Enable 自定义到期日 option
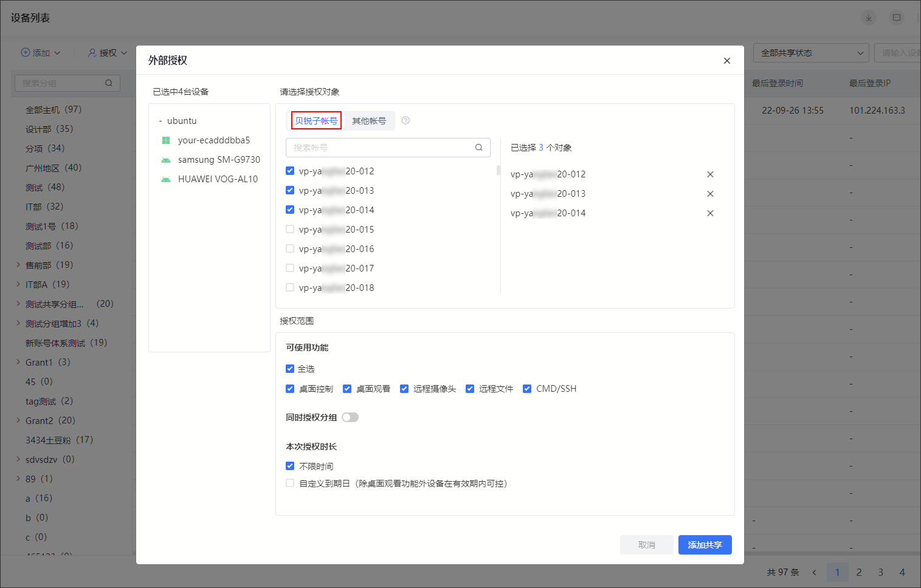 pyautogui.click(x=290, y=484)
